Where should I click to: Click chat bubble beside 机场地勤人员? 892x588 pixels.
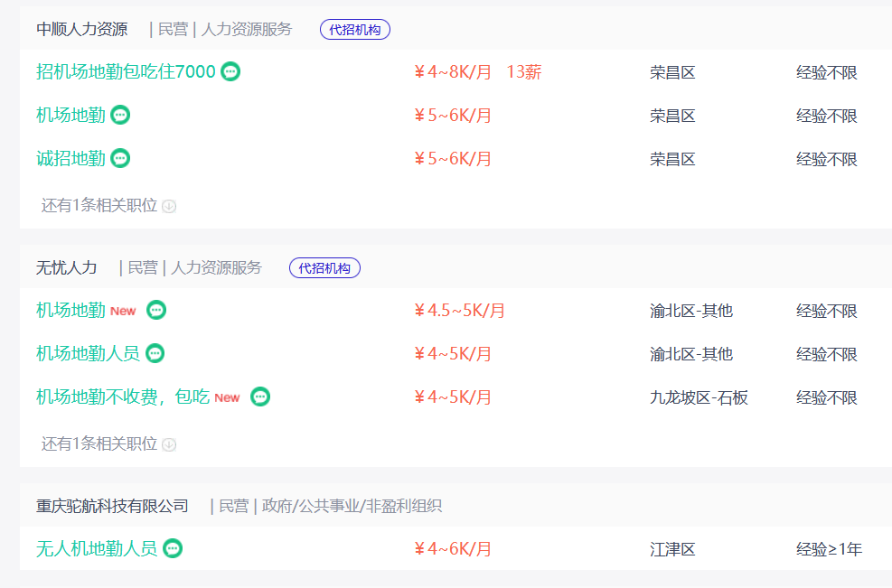click(x=155, y=353)
